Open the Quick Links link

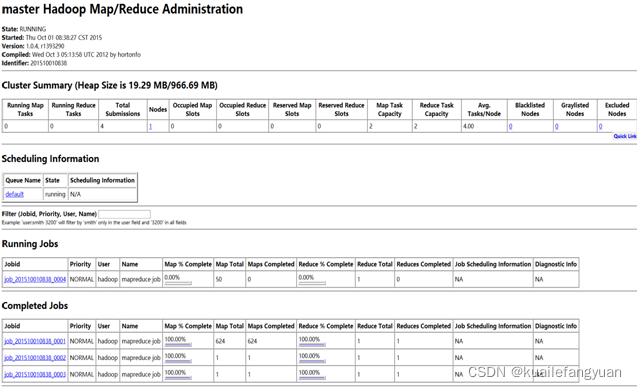pos(625,136)
